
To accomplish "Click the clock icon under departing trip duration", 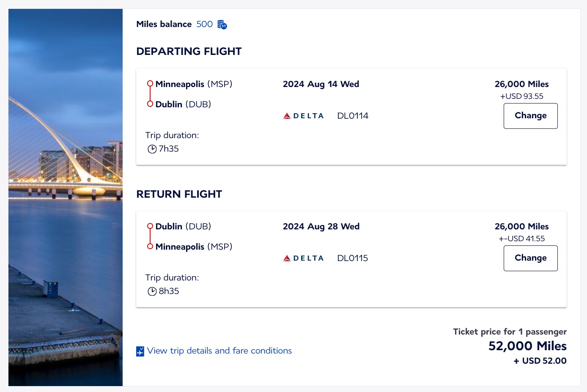I will click(x=152, y=149).
